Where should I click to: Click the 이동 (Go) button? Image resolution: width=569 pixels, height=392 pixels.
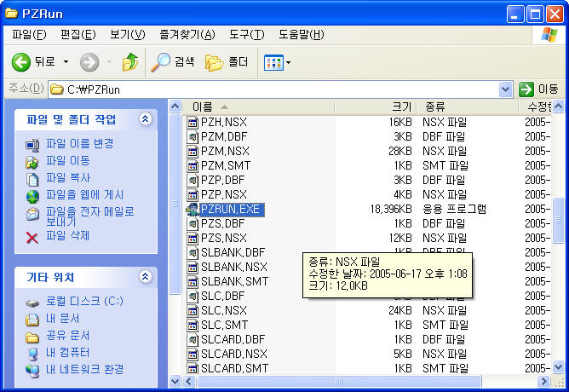[538, 89]
